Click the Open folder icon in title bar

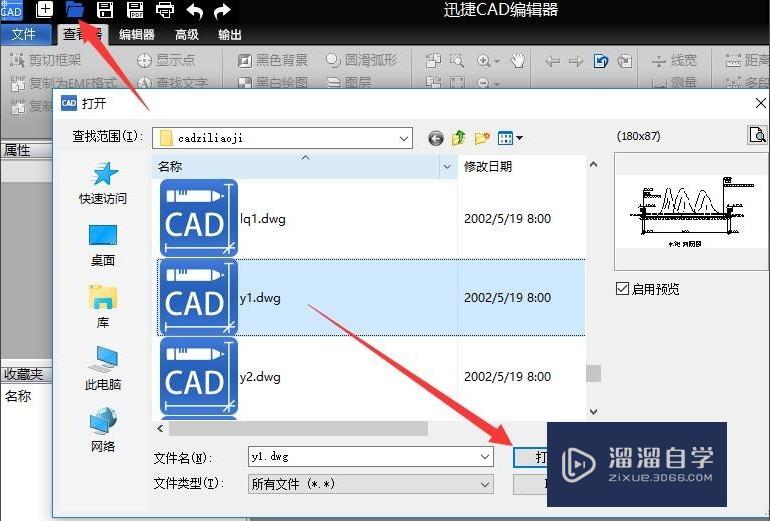(75, 9)
